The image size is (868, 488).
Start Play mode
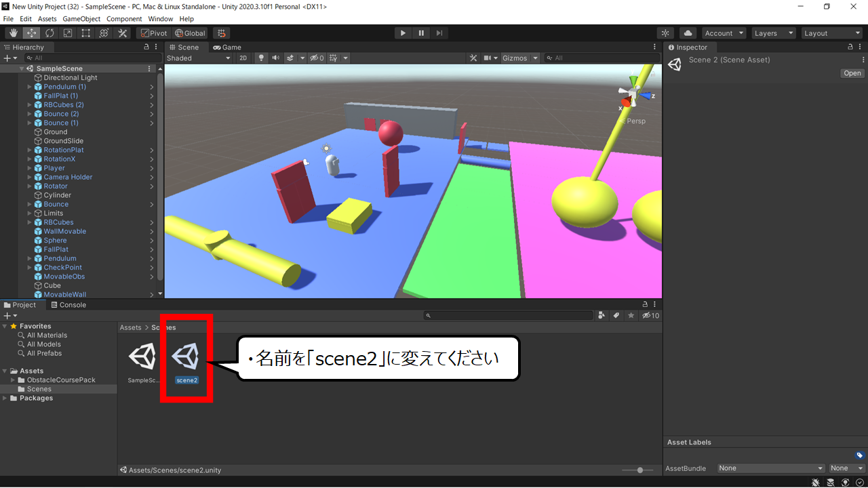pos(403,33)
